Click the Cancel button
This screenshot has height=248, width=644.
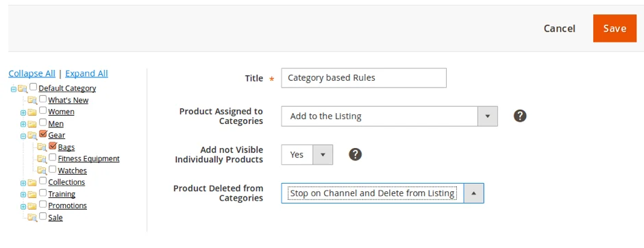click(560, 28)
